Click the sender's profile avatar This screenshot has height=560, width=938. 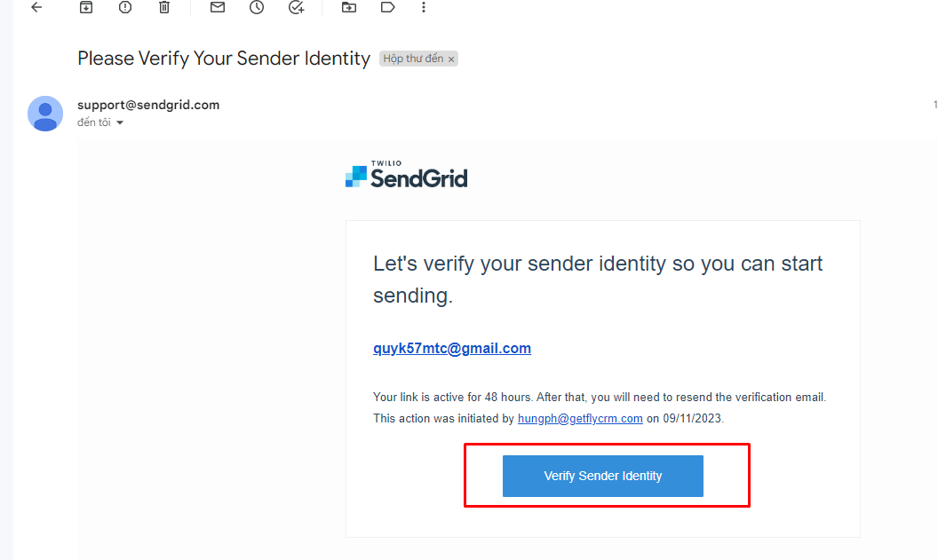(45, 114)
